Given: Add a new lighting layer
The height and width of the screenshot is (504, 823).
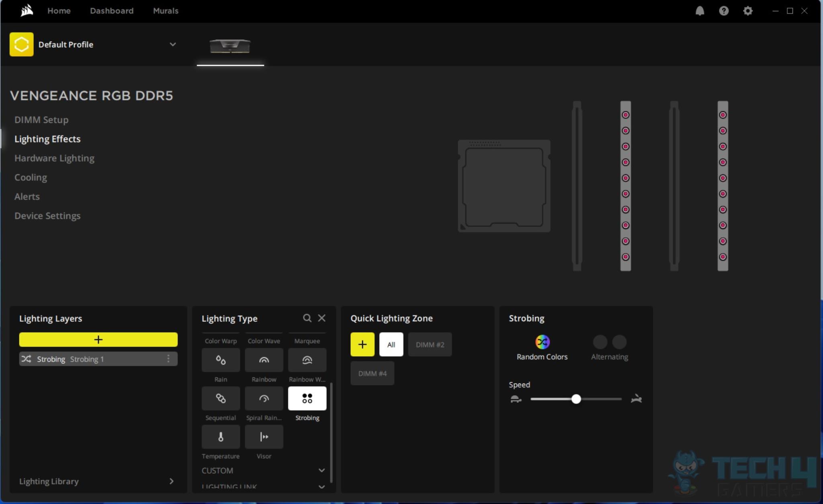Looking at the screenshot, I should (x=98, y=340).
